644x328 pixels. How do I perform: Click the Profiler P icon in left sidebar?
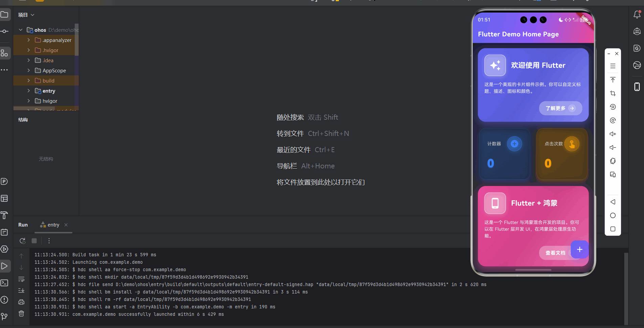coord(4,182)
